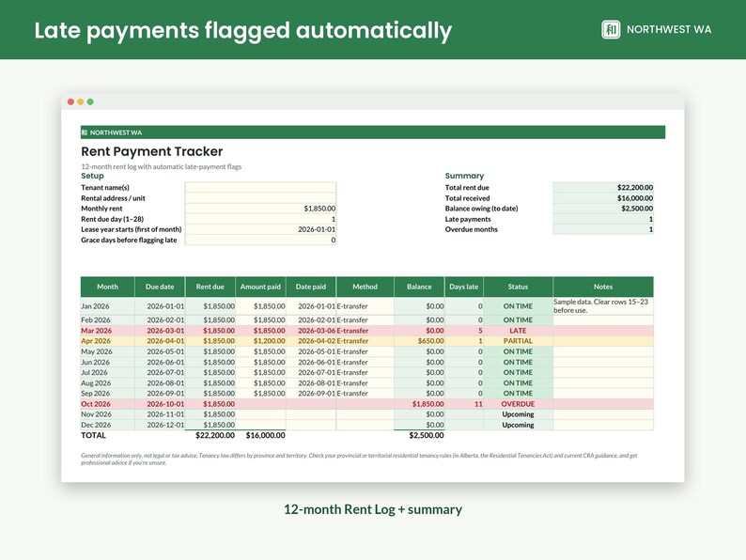Click the yellow minimize dot on mock window
This screenshot has height=560, width=746.
81,101
